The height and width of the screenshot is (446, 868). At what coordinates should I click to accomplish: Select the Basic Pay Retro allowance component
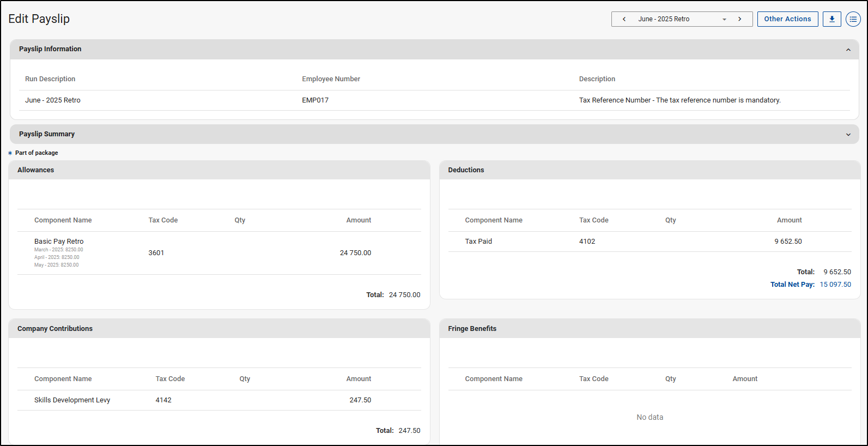[59, 242]
